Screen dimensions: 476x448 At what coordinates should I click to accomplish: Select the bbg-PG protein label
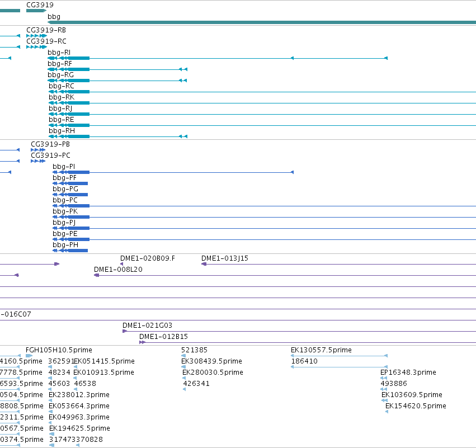[x=65, y=189]
